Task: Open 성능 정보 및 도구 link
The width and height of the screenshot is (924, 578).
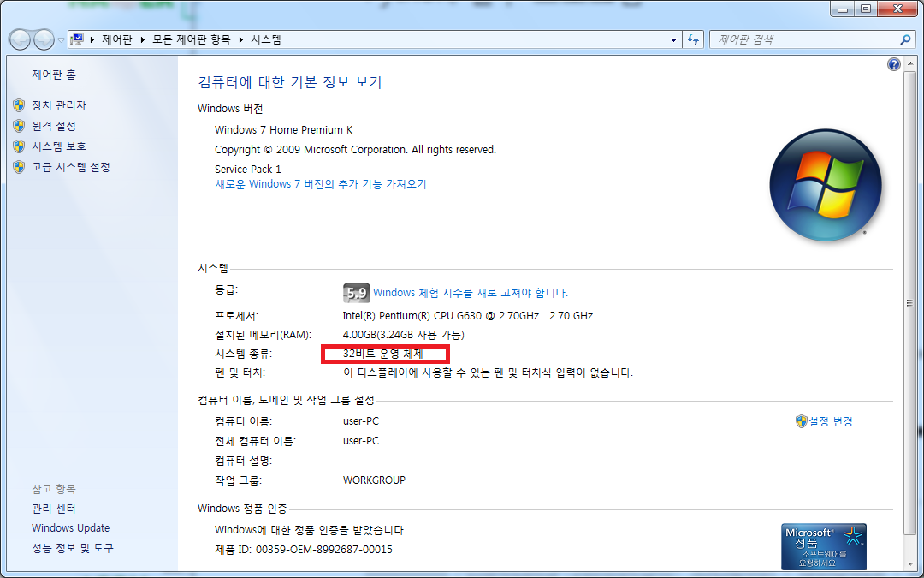Action: pos(73,548)
